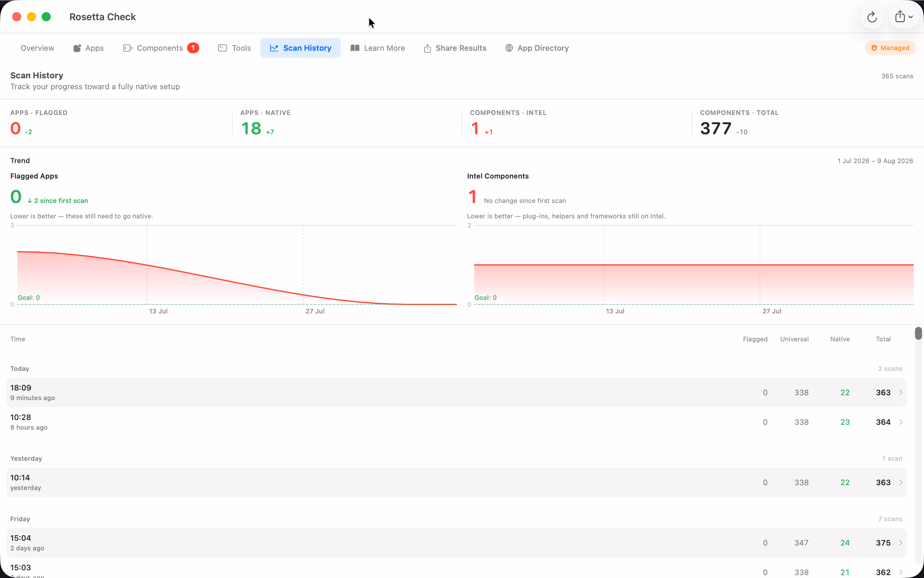Click the Apps tab icon
The image size is (924, 578).
tap(77, 48)
